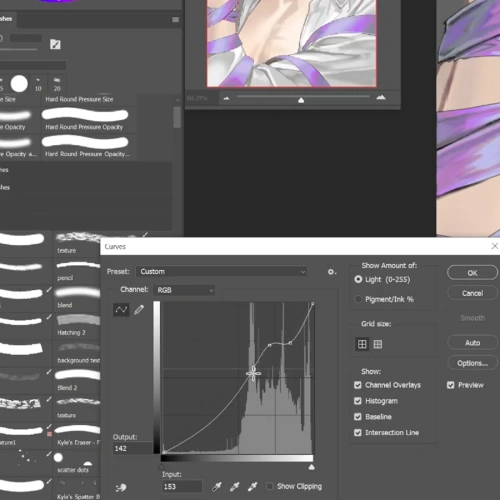
Task: Click the Output value field showing 142
Action: [133, 449]
